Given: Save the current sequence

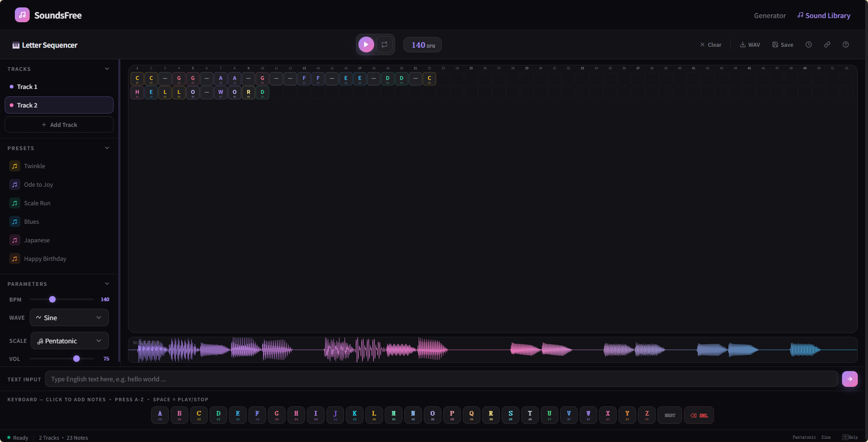Looking at the screenshot, I should tap(783, 44).
